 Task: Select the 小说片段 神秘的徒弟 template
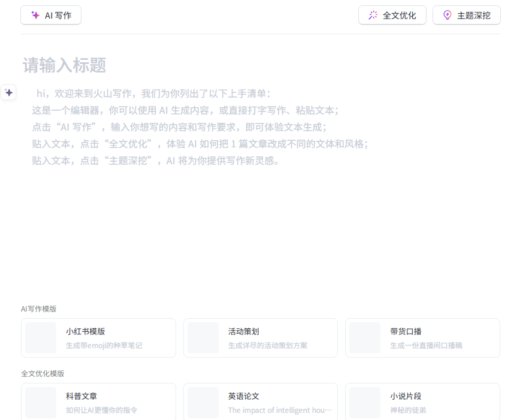[422, 402]
